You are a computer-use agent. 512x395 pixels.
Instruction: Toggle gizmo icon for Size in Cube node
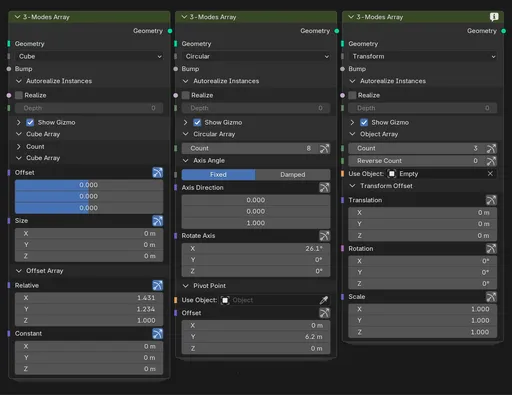[157, 220]
